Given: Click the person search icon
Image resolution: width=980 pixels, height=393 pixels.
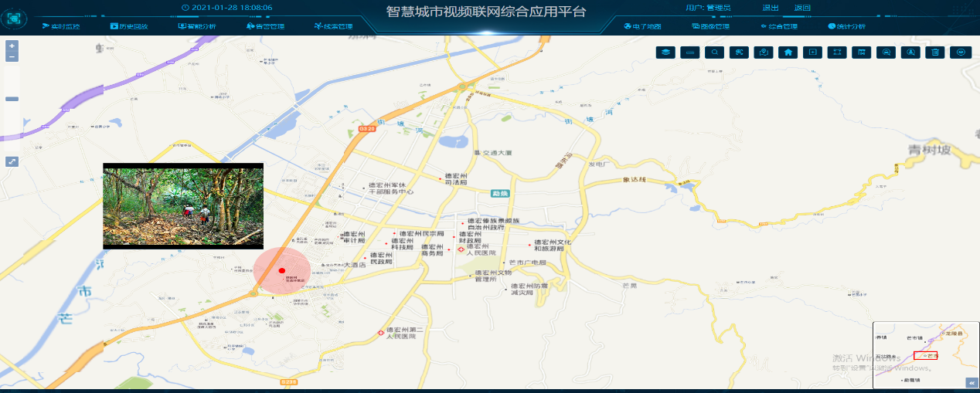Looking at the screenshot, I should click(x=911, y=53).
